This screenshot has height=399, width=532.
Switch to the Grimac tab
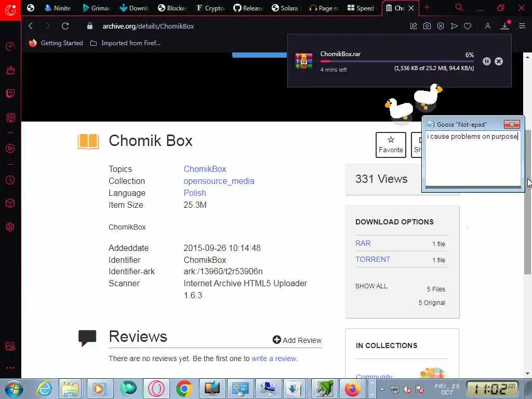click(x=97, y=8)
